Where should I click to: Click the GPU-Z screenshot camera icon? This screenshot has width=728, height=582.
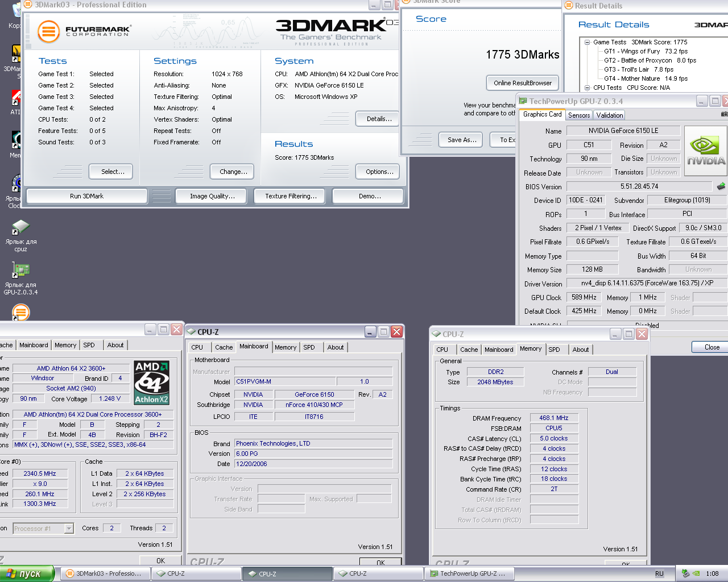click(725, 114)
